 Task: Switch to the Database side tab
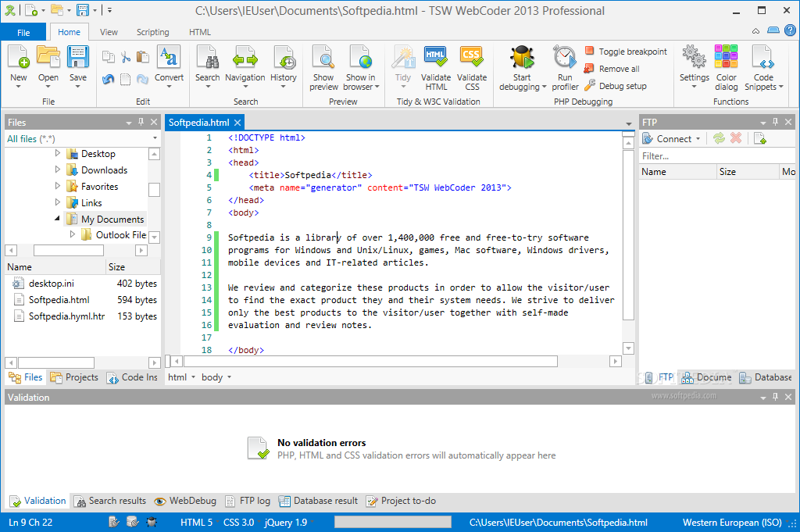click(766, 377)
